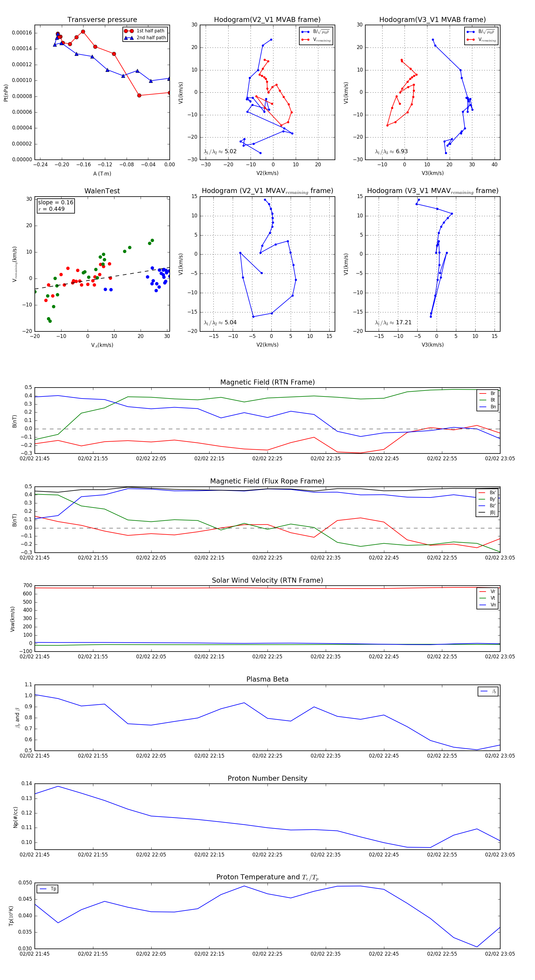Screen dimensions: 535x980
Task: Click the V_remaining legend entry in the V3_V1 MVAB hodogram
Action: [x=481, y=39]
